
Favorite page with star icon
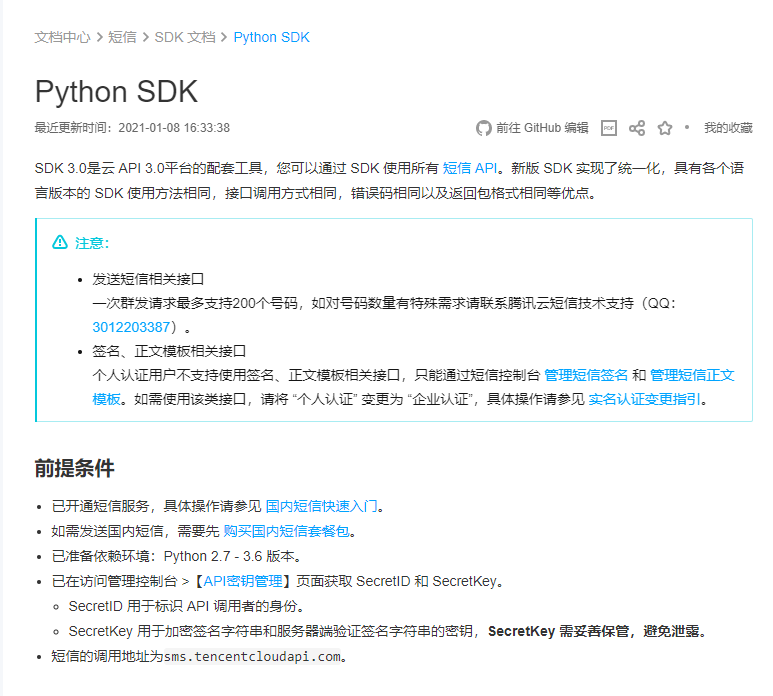point(665,128)
